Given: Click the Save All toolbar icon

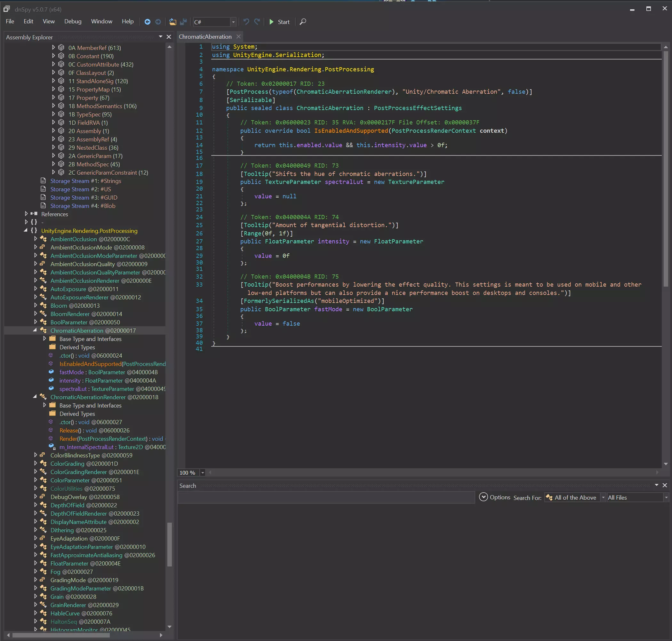Looking at the screenshot, I should click(x=184, y=22).
